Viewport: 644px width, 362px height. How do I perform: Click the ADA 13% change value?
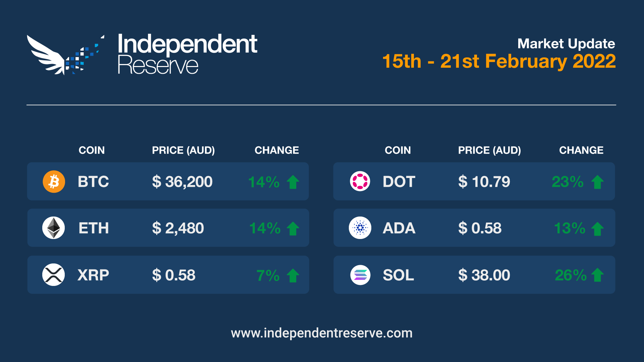pos(570,229)
